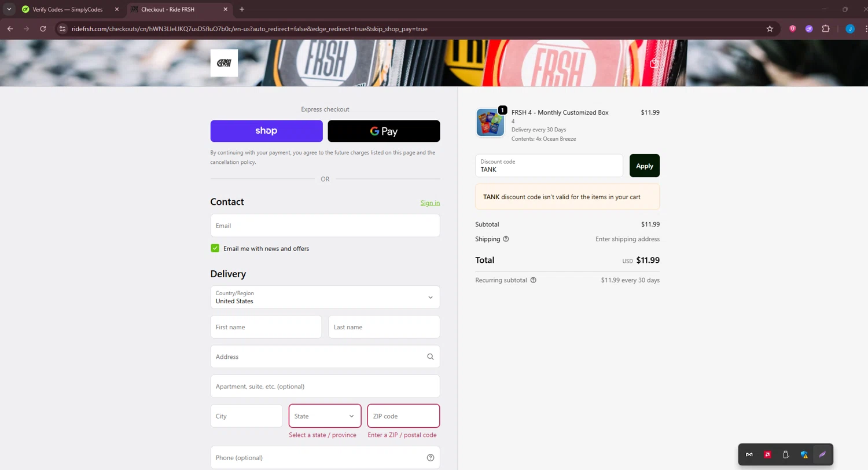
Task: Click the purple feather tray icon
Action: click(x=822, y=454)
